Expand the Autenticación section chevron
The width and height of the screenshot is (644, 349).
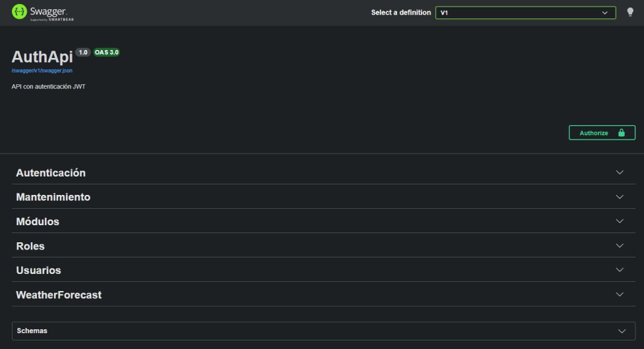[x=619, y=173]
